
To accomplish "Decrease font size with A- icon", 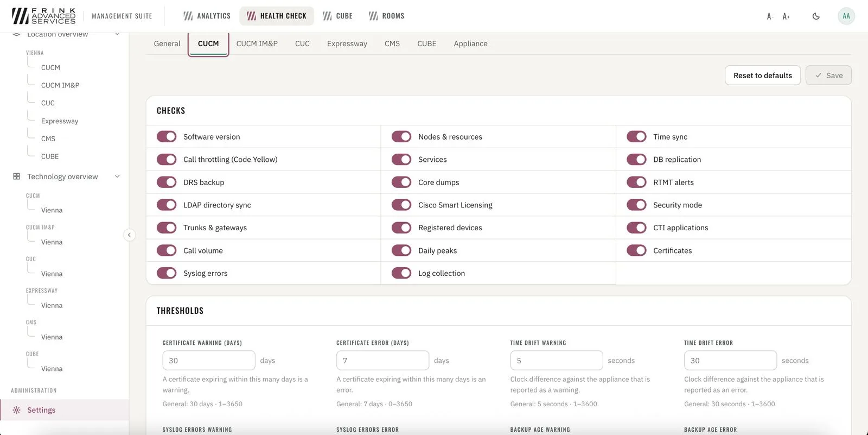I will coord(770,16).
